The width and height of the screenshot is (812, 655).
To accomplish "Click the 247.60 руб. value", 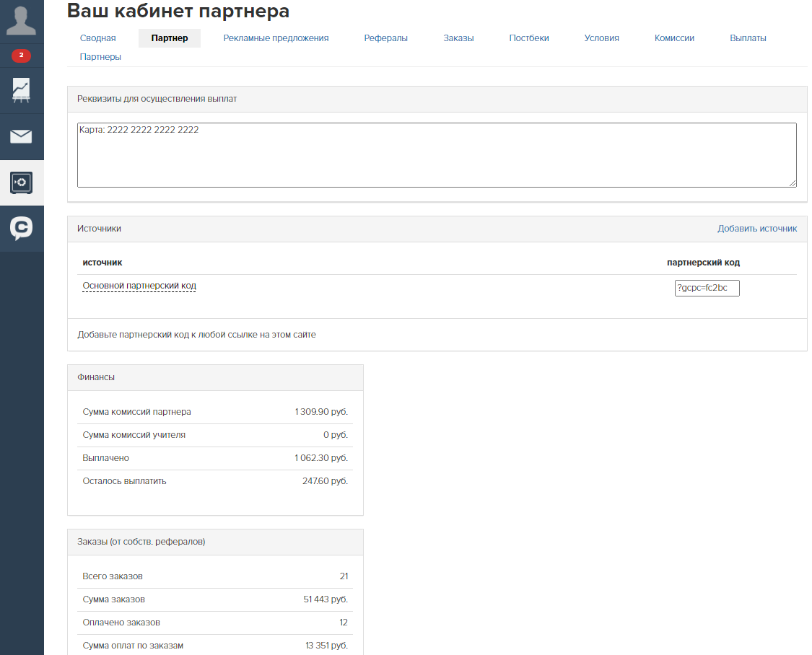I will 326,481.
